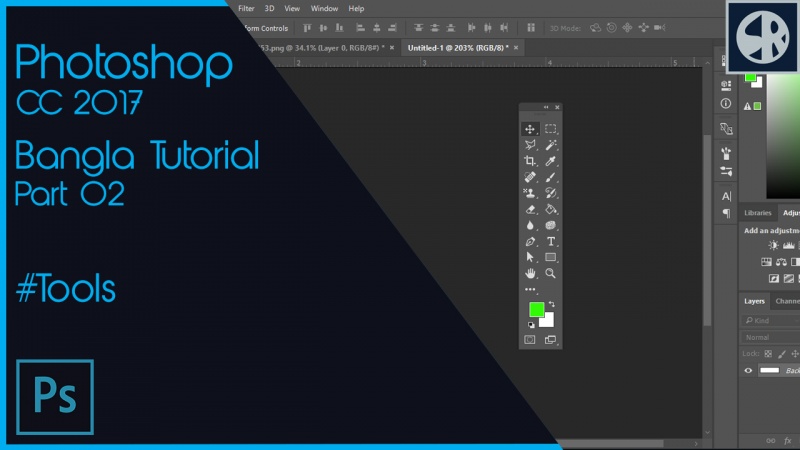
Task: Change the screen mode
Action: 551,340
